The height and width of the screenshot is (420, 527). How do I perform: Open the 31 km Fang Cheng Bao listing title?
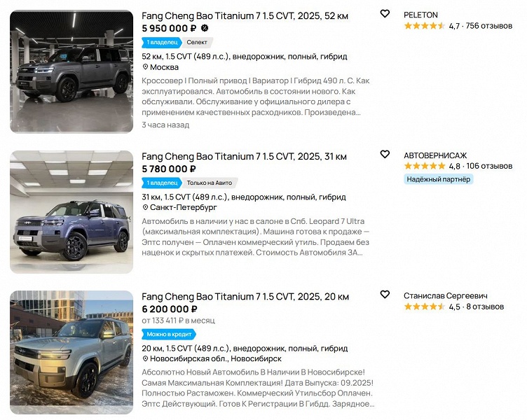click(244, 156)
